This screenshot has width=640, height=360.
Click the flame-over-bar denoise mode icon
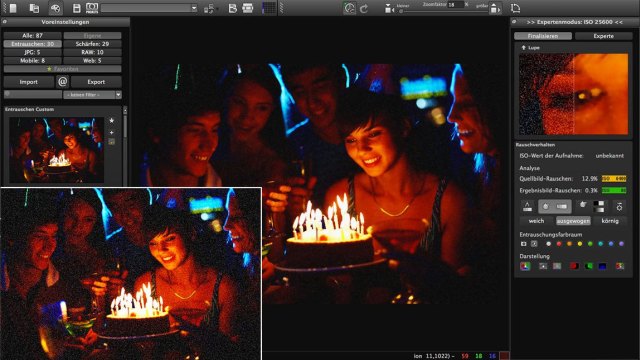pyautogui.click(x=527, y=207)
